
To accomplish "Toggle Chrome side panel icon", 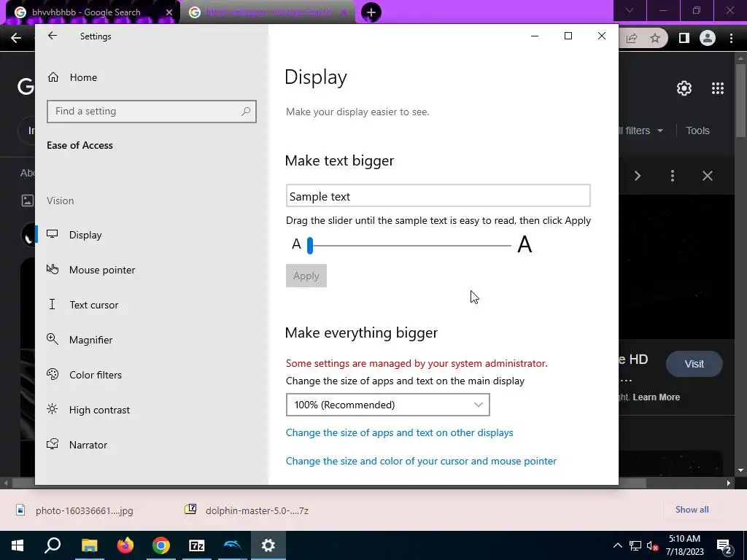I will [684, 38].
